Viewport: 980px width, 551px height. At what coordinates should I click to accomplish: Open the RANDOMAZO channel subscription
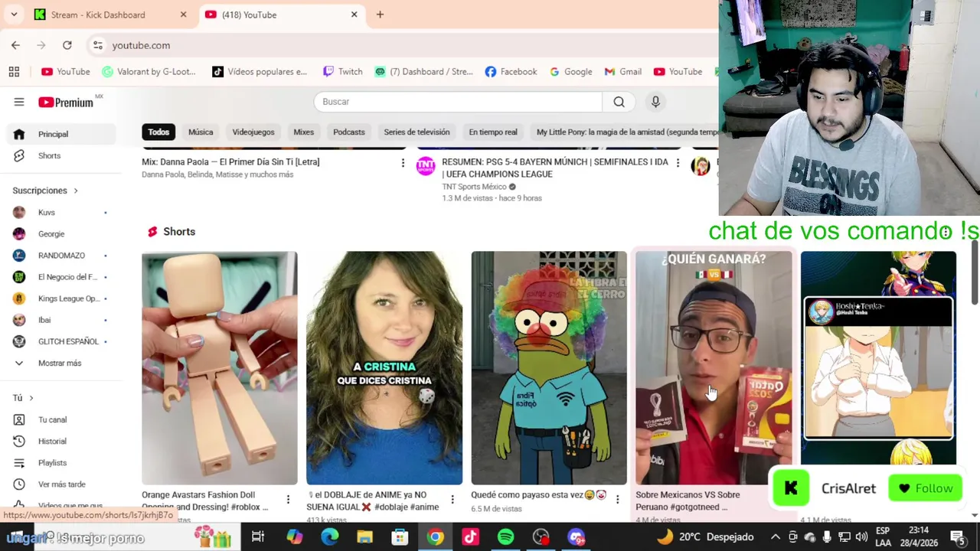click(61, 255)
